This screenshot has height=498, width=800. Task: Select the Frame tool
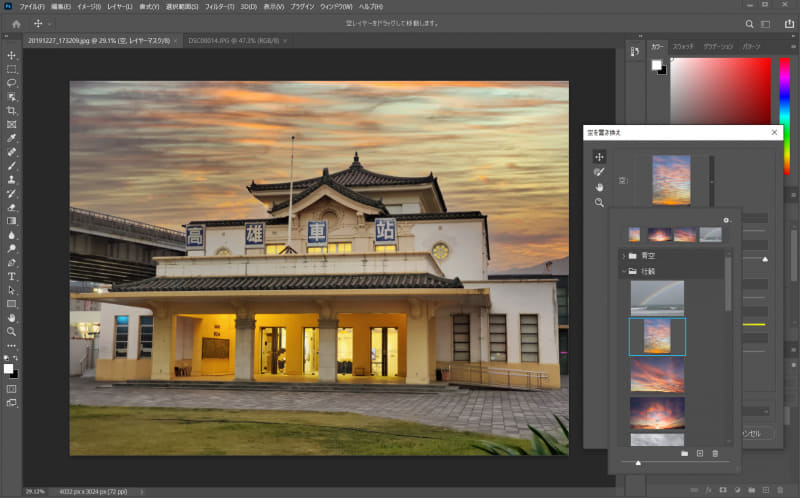(x=11, y=124)
